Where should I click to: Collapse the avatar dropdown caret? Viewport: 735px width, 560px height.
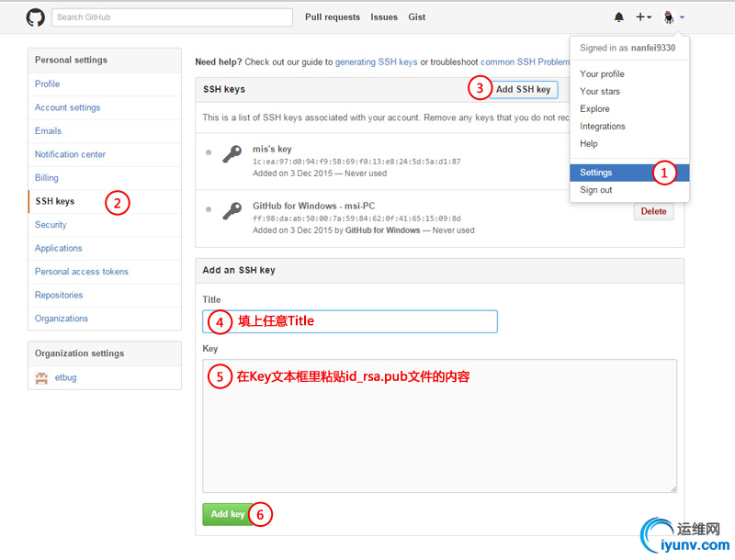[x=682, y=17]
